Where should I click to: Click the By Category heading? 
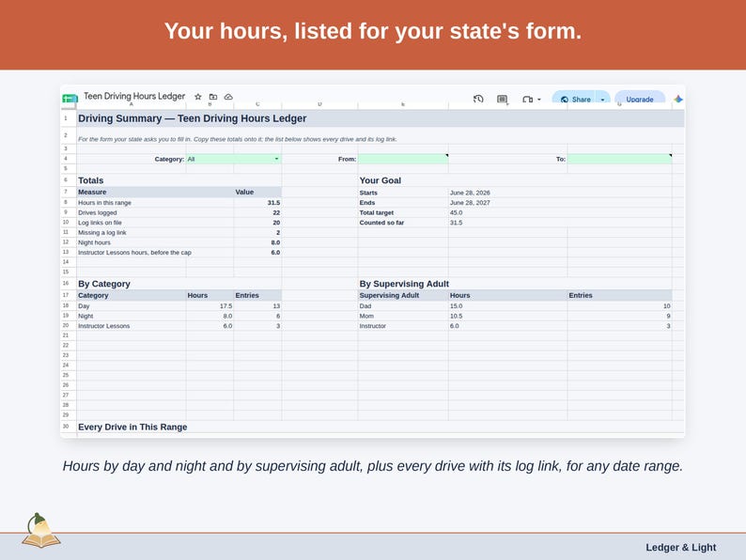(x=104, y=284)
